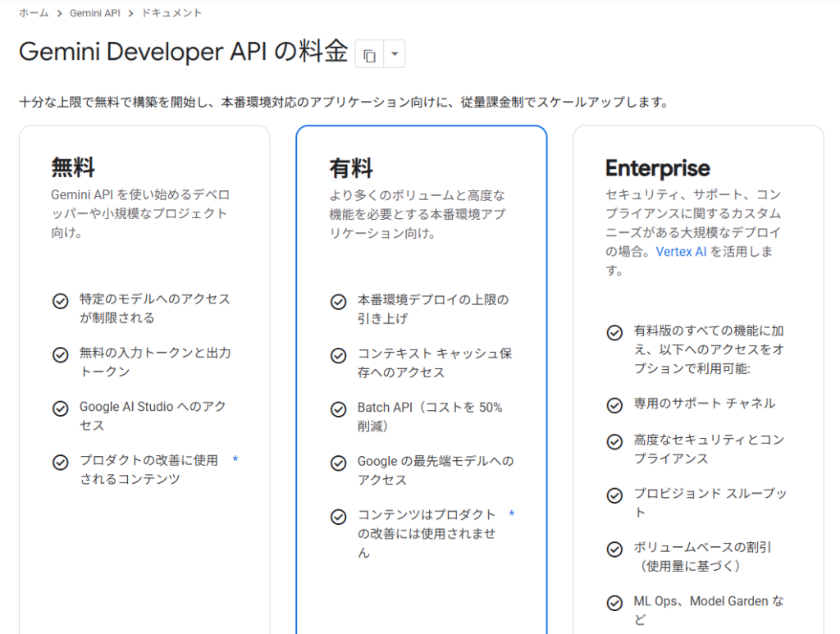
Task: Click checkmark icon next to 専用のサポート チャネル
Action: tap(614, 404)
